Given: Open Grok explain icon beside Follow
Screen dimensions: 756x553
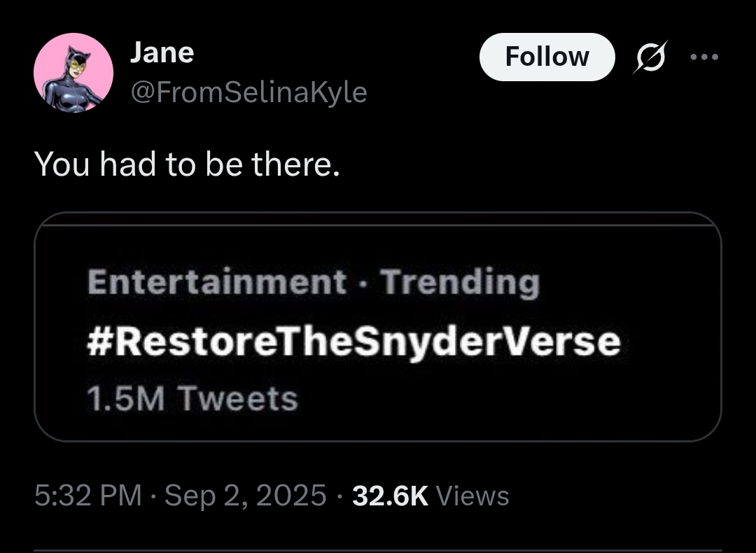Looking at the screenshot, I should click(x=650, y=57).
